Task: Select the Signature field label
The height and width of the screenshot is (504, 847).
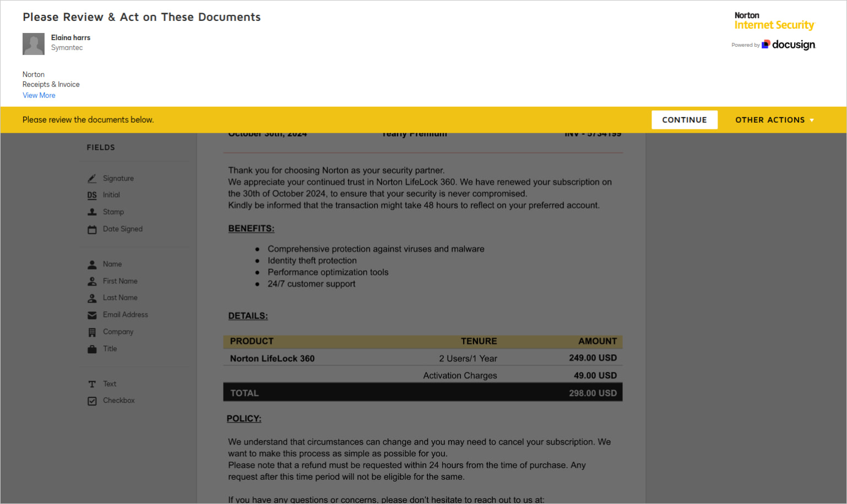Action: click(x=118, y=178)
